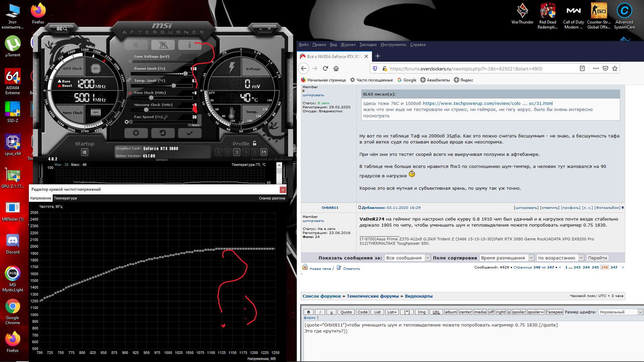Open the Закладки menu in Firefox
Screen dimensions: 644x362
[368, 45]
